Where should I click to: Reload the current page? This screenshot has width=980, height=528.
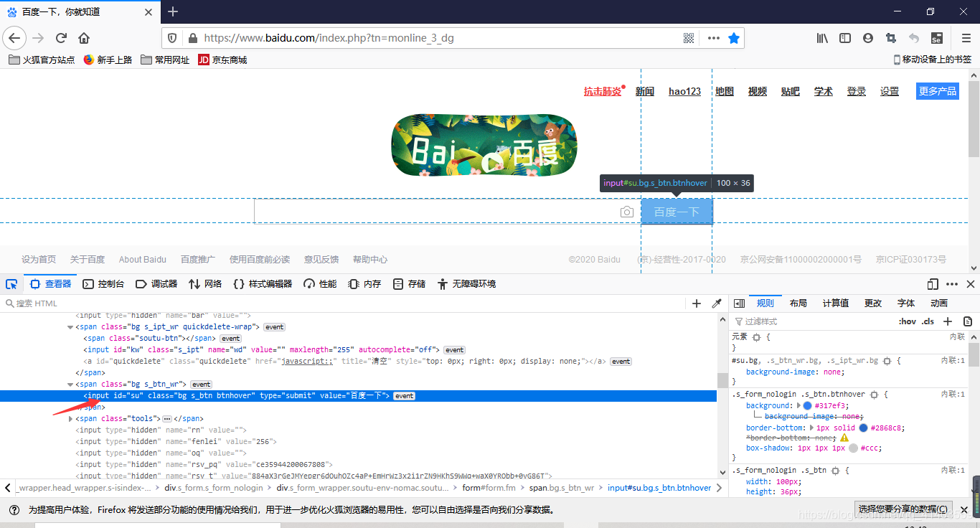(61, 38)
